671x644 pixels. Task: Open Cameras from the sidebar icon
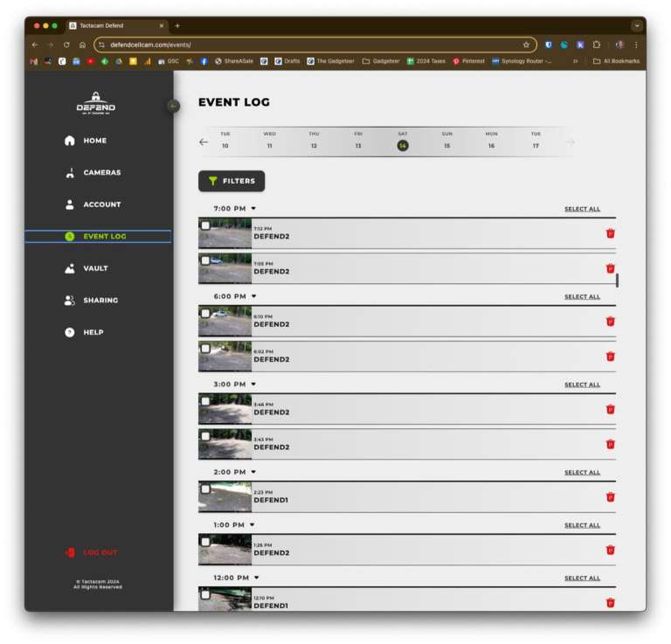pyautogui.click(x=70, y=173)
